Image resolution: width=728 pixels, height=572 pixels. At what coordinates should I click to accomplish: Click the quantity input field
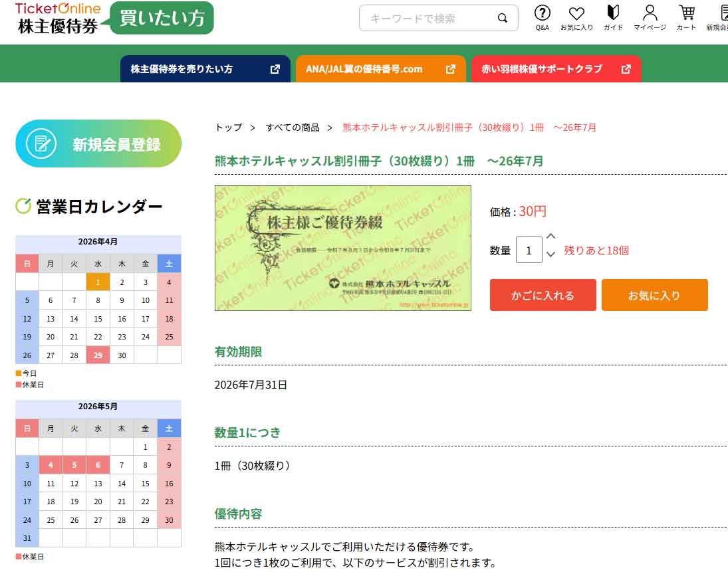(x=529, y=250)
